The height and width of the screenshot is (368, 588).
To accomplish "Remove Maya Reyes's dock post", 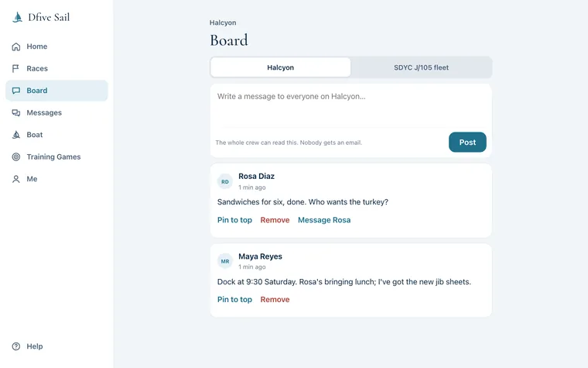I will pos(275,300).
